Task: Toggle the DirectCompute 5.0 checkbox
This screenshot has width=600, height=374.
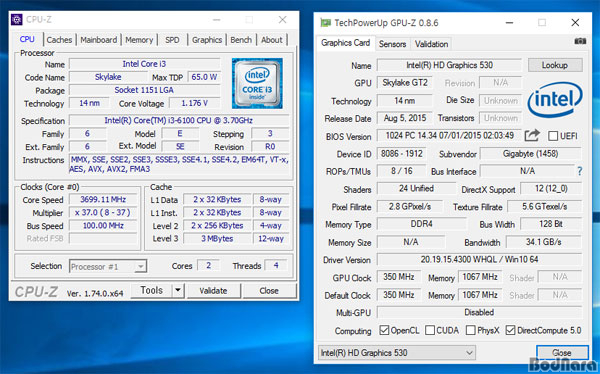Action: coord(510,330)
